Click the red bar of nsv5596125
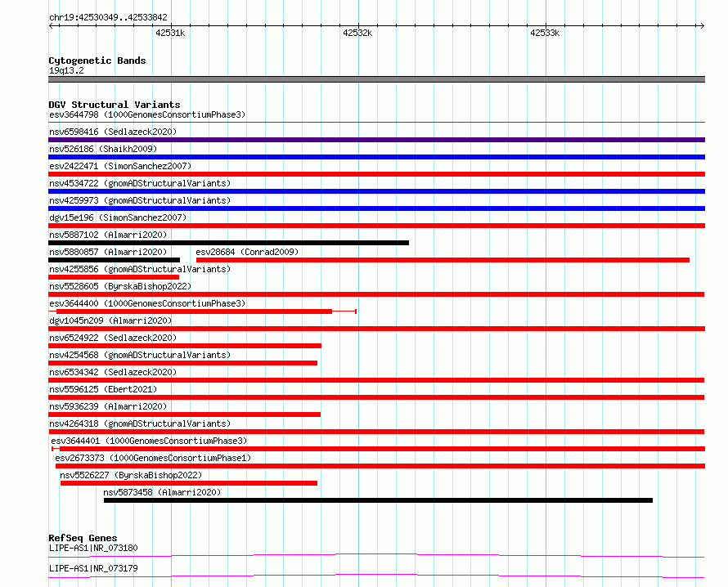This screenshot has height=587, width=728. tap(376, 397)
